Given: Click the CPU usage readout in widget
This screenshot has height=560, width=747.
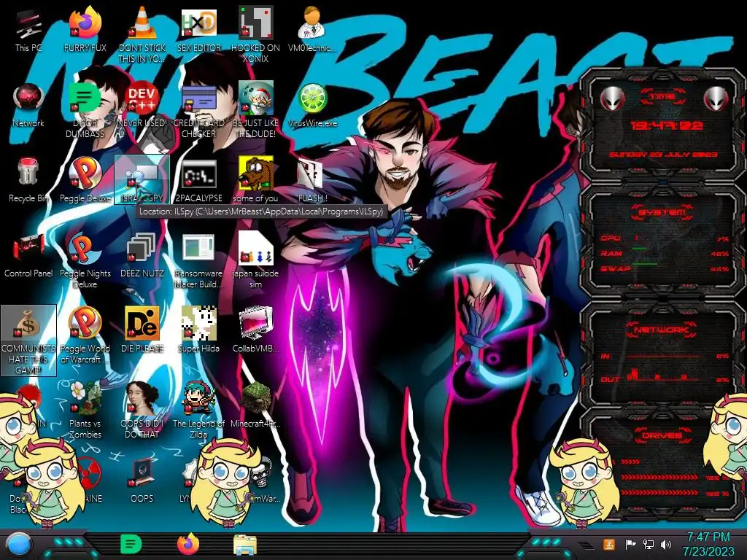Looking at the screenshot, I should coord(722,239).
